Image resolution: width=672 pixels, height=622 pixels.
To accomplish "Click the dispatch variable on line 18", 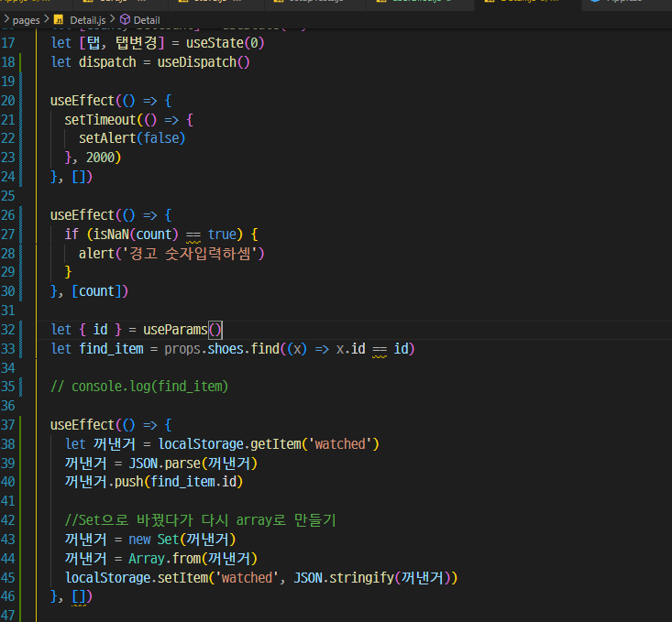I will coord(107,62).
